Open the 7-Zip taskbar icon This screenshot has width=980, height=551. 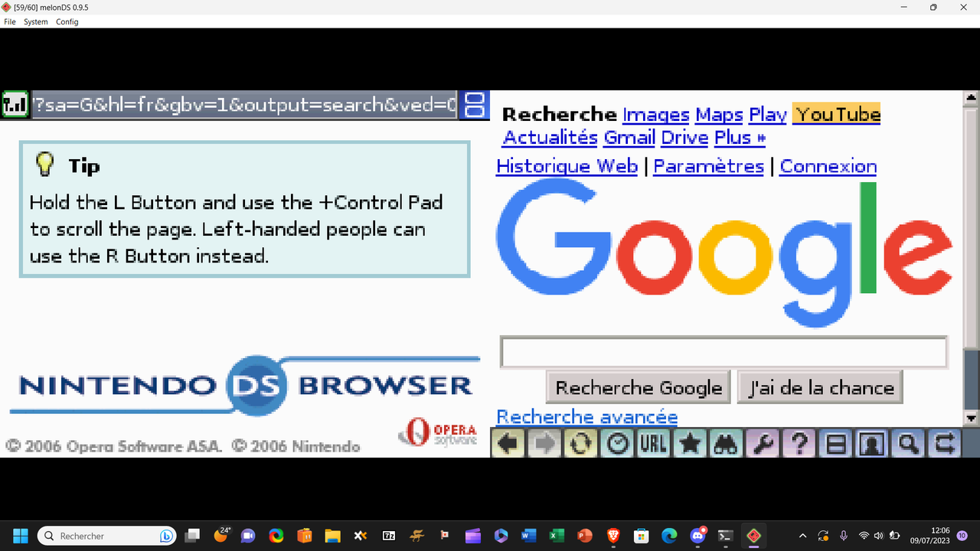(x=389, y=536)
